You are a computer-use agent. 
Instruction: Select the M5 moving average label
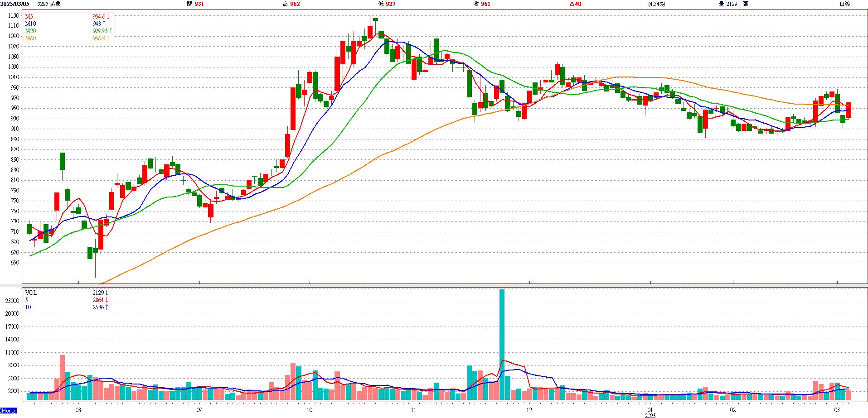click(29, 17)
